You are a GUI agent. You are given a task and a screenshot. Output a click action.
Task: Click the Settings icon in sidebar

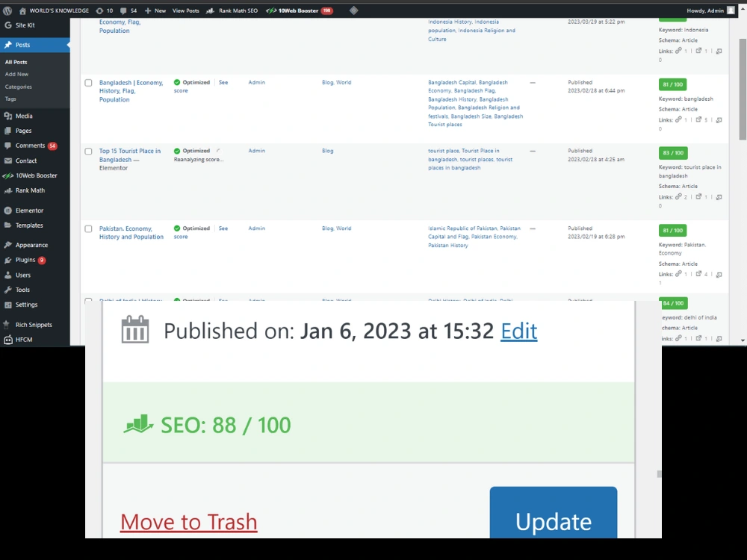tap(8, 305)
